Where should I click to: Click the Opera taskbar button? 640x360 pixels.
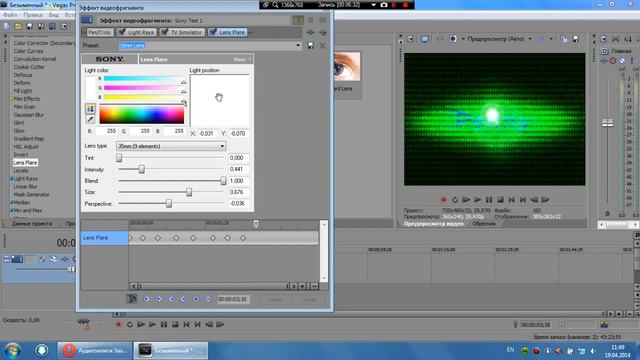tap(94, 351)
